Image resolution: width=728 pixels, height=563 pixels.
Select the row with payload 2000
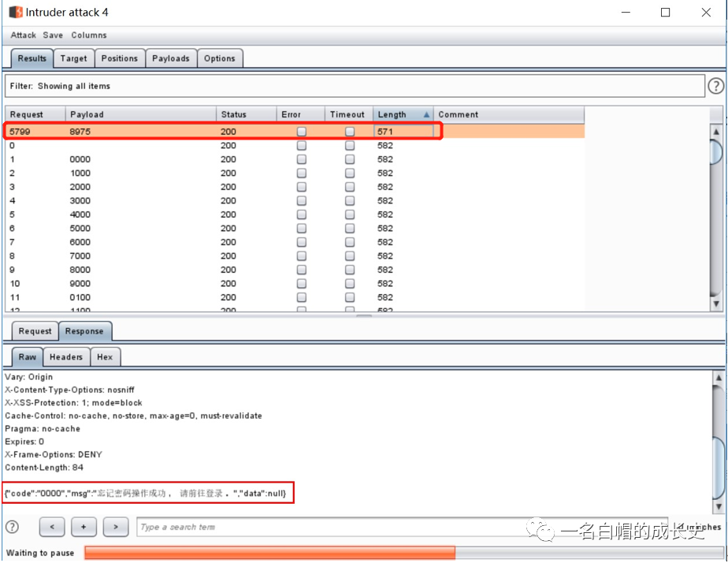point(295,187)
